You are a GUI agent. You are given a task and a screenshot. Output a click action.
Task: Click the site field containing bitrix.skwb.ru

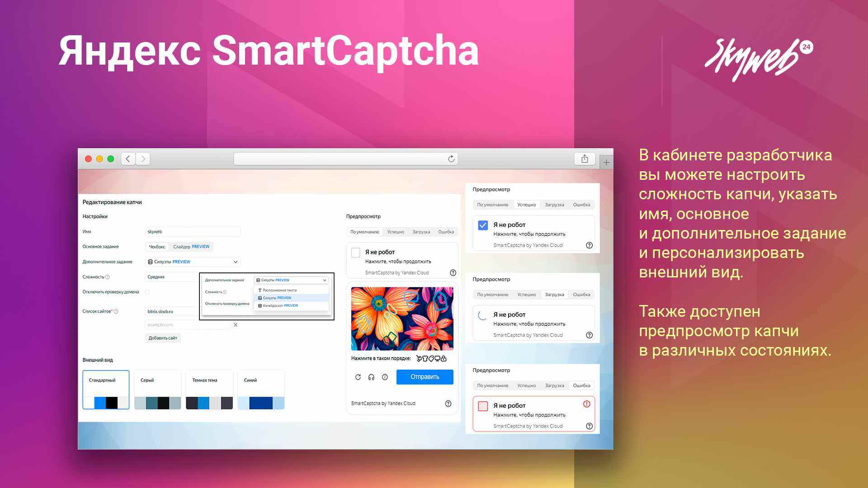click(x=172, y=311)
